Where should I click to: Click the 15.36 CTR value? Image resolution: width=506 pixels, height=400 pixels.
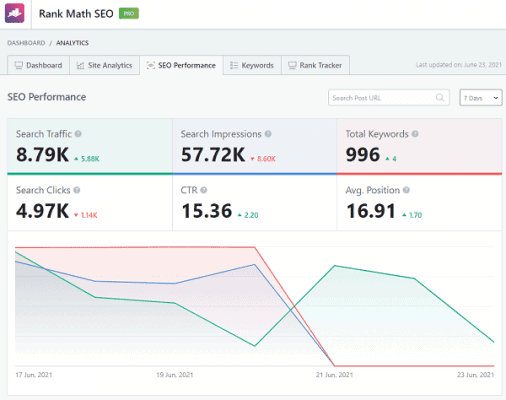pos(207,211)
